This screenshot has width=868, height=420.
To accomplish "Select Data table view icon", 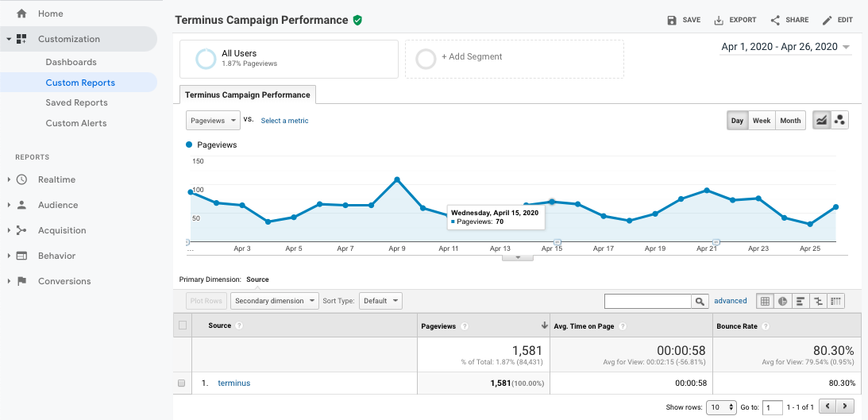I will coord(765,301).
